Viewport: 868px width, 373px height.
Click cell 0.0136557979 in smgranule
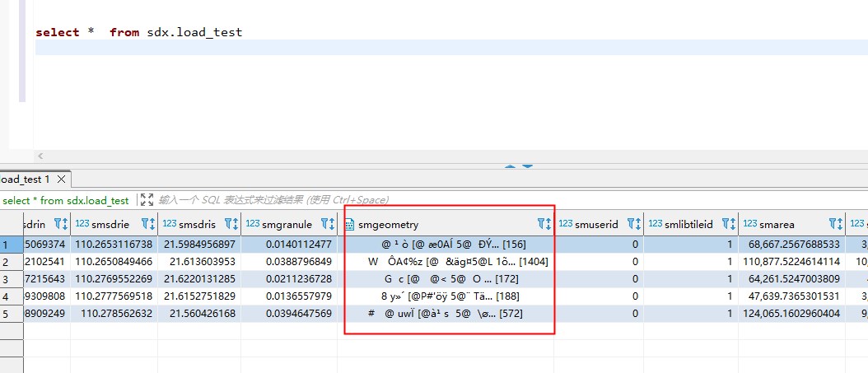coord(289,296)
